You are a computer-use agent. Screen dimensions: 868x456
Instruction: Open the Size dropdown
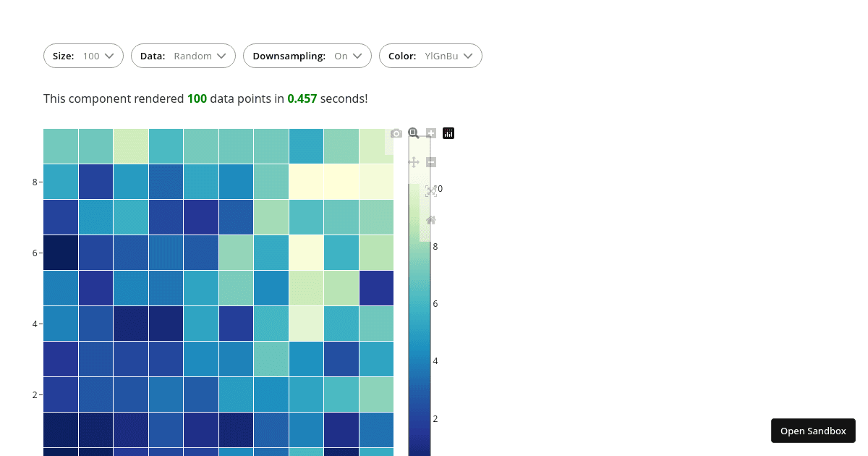tap(83, 56)
